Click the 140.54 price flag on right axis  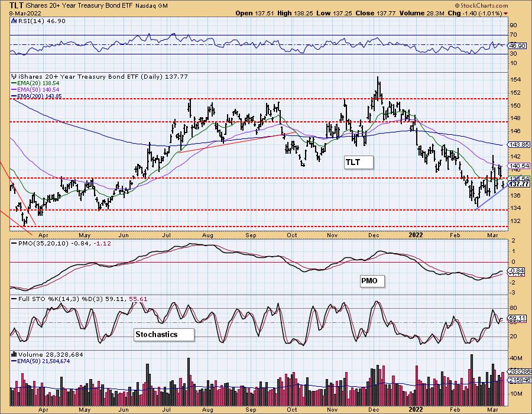519,166
